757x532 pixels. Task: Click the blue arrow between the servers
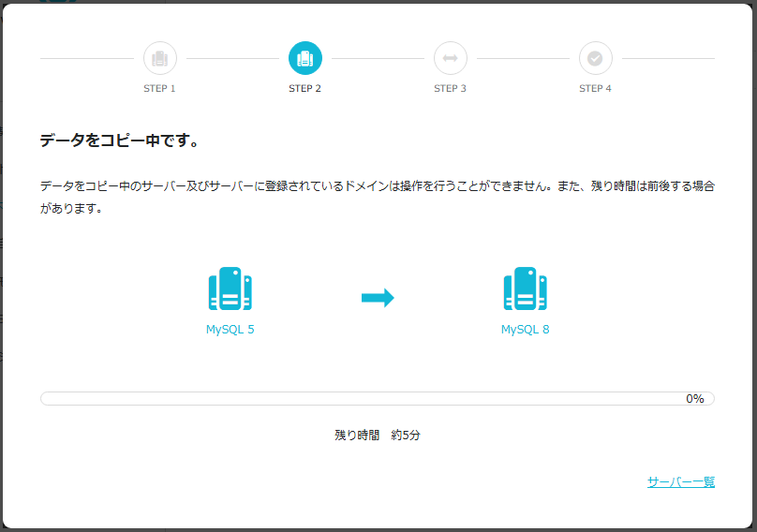378,298
